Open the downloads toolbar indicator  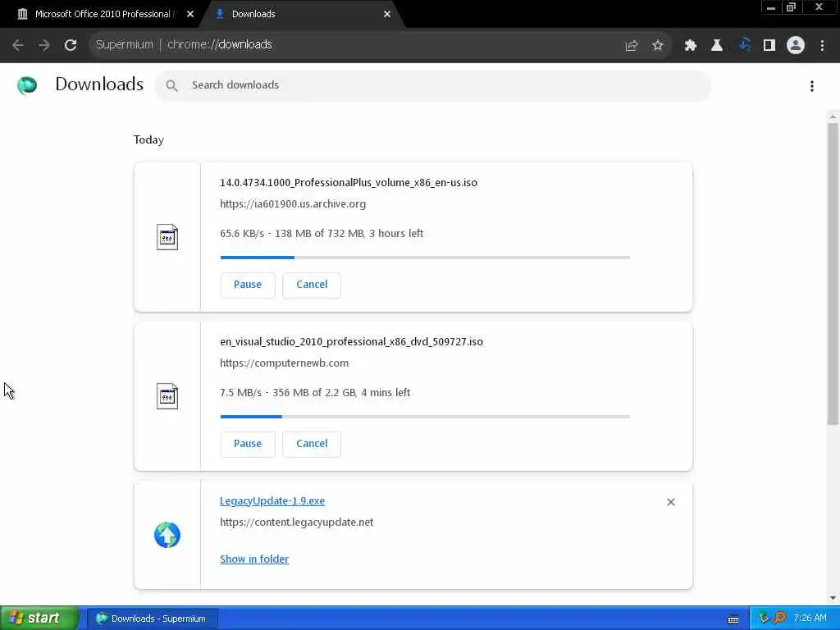pos(744,45)
